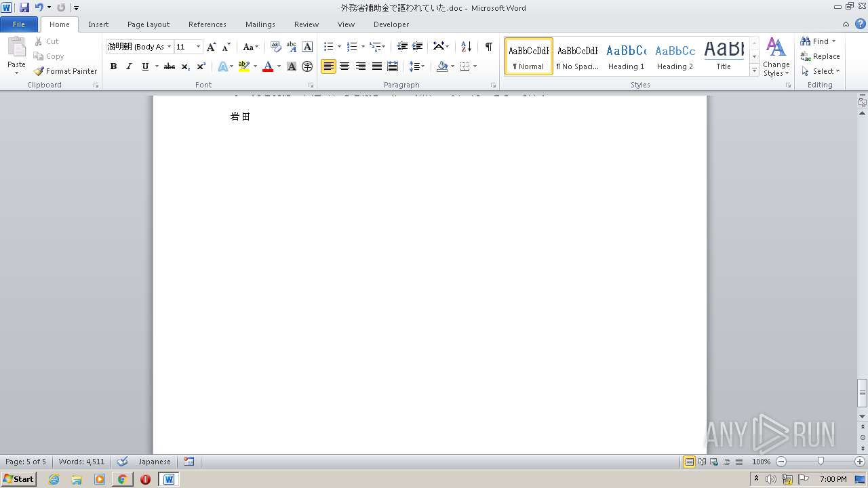868x488 pixels.
Task: Expand the Borders dropdown arrow
Action: pos(475,66)
